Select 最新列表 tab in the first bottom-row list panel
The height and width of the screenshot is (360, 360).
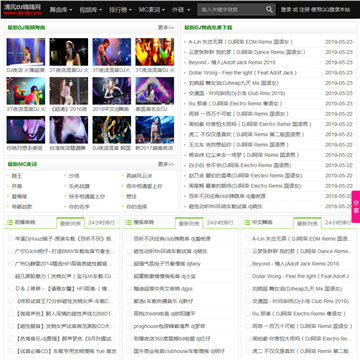tap(70, 223)
